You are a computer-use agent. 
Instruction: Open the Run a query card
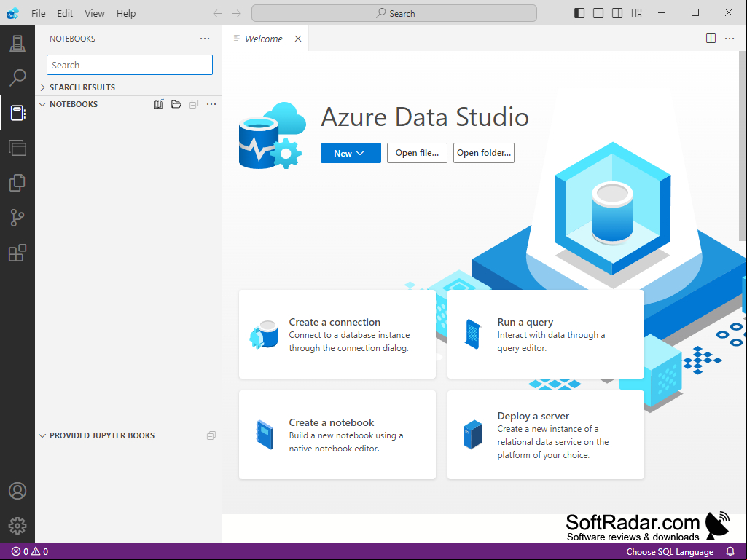(x=545, y=334)
